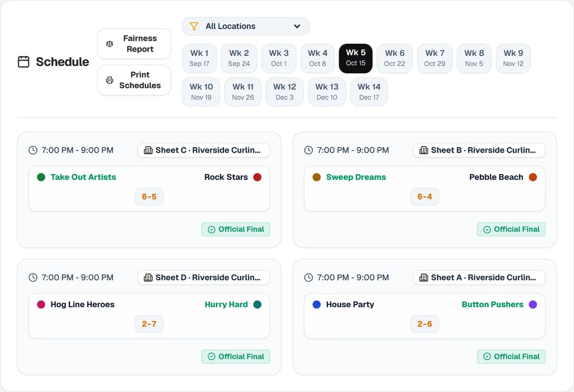Open the Fairness Report
The width and height of the screenshot is (574, 392).
134,44
